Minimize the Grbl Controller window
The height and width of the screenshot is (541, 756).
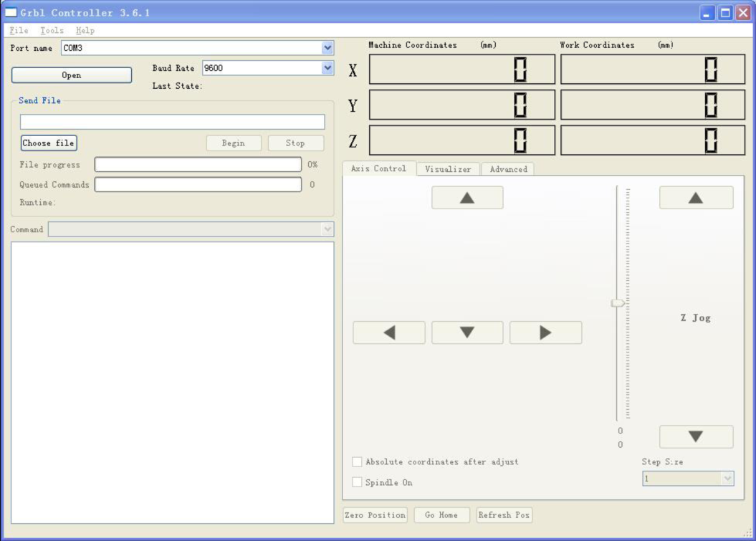[707, 13]
